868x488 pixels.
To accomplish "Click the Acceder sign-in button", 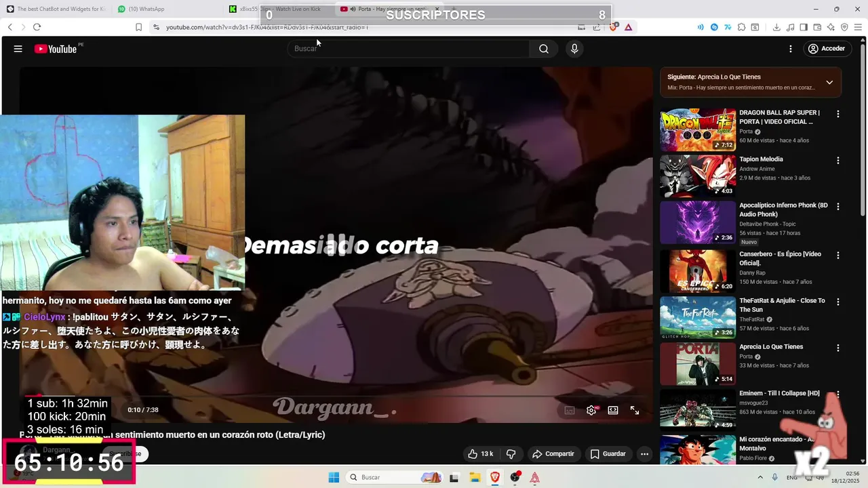I will click(826, 49).
